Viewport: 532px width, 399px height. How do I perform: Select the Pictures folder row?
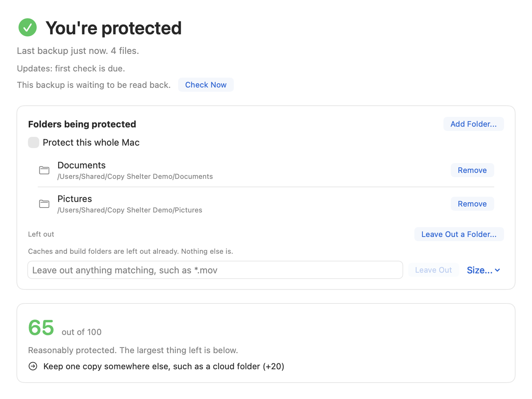point(266,204)
